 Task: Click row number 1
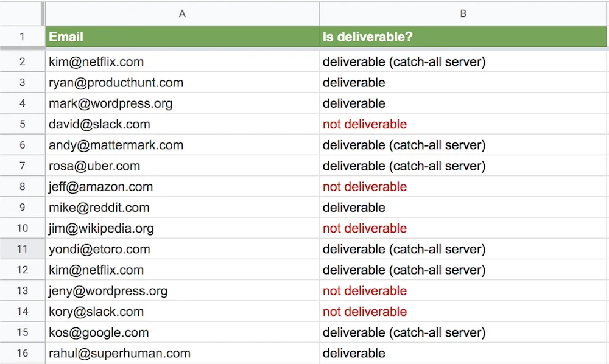click(x=23, y=37)
